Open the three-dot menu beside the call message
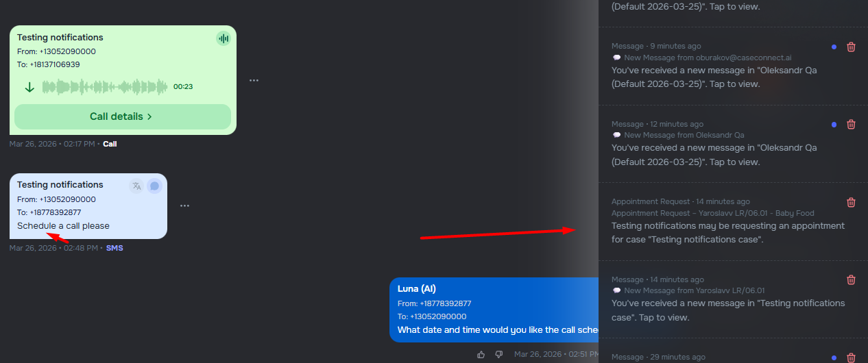 [254, 80]
